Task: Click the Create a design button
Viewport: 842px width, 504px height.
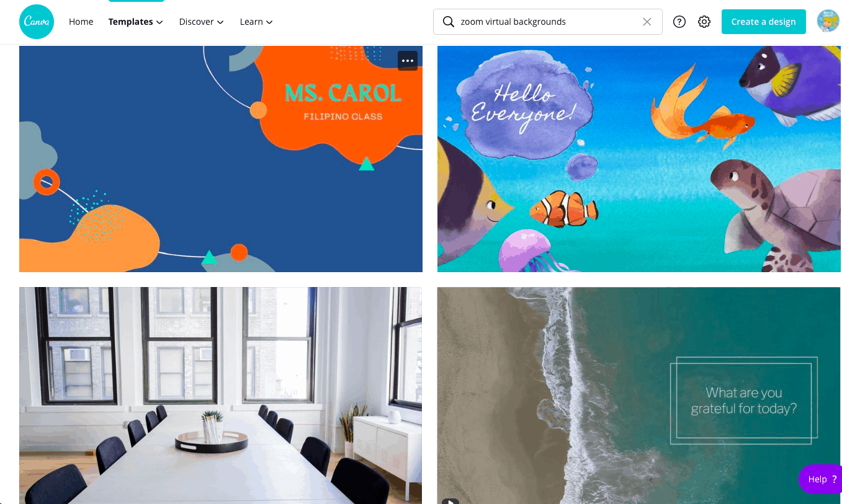Action: pyautogui.click(x=763, y=22)
